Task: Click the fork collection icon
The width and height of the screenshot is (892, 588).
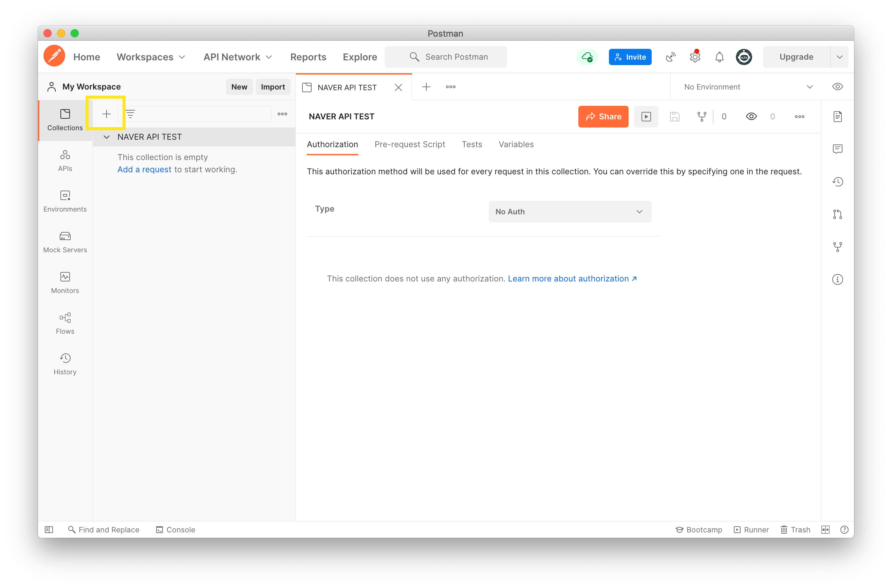Action: tap(701, 117)
